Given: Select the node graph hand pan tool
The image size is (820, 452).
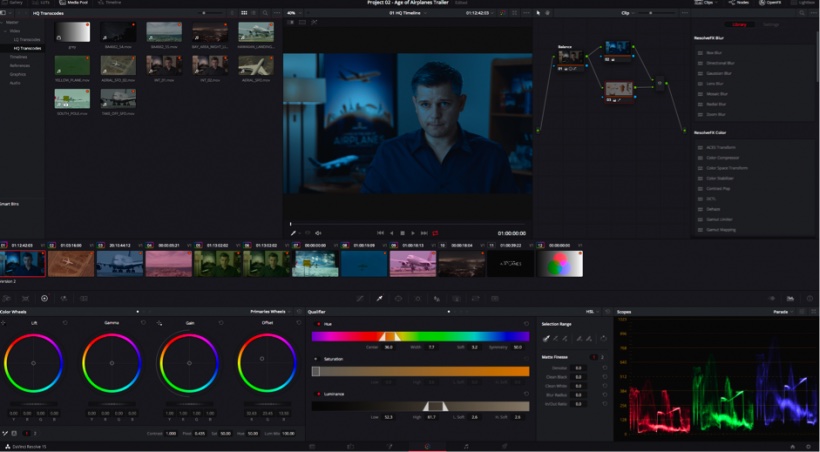Looking at the screenshot, I should (548, 13).
